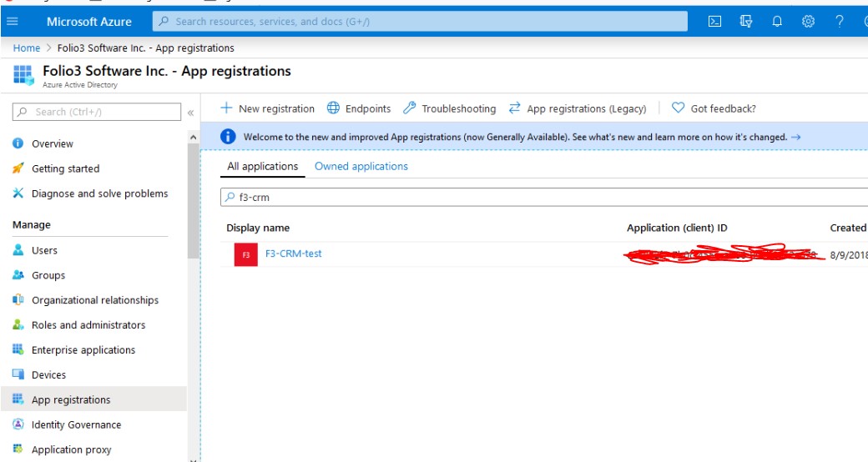Click the Users person icon
The image size is (868, 462).
pos(18,250)
